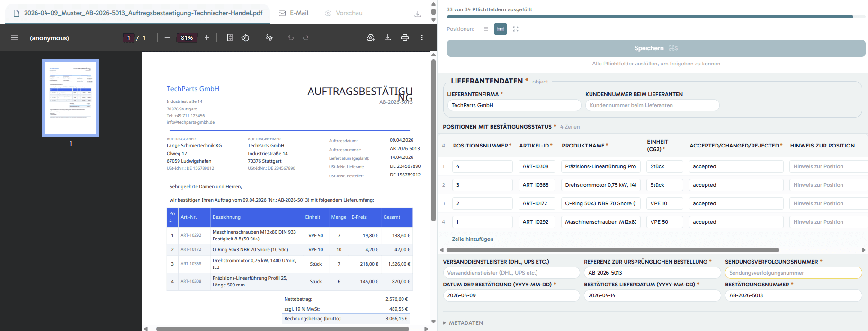The image size is (868, 331).
Task: Activate the draw annotation tool
Action: (x=269, y=37)
